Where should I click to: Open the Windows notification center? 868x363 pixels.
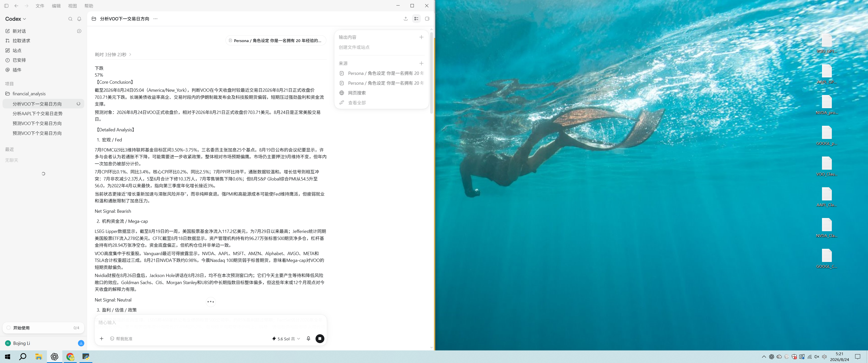point(858,357)
